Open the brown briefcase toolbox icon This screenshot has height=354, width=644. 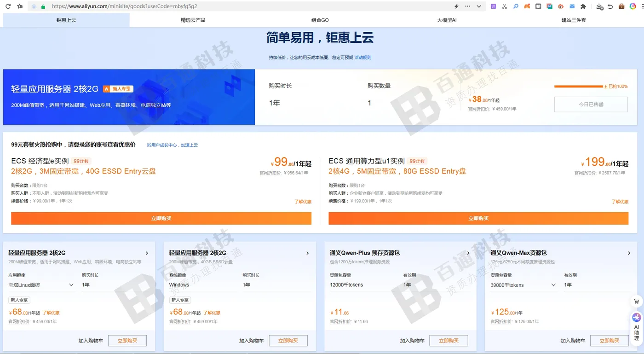tap(621, 6)
